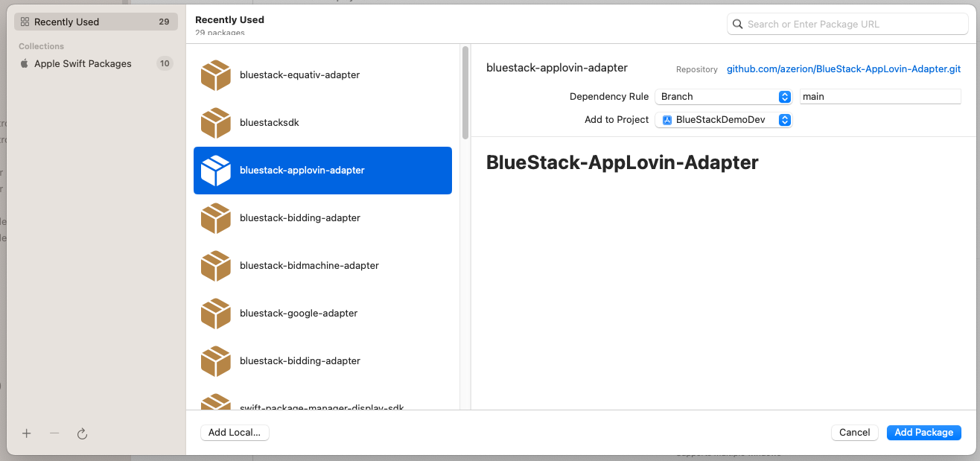
Task: Click the bluestack-applovin-adapter title in detail pane
Action: pyautogui.click(x=557, y=67)
